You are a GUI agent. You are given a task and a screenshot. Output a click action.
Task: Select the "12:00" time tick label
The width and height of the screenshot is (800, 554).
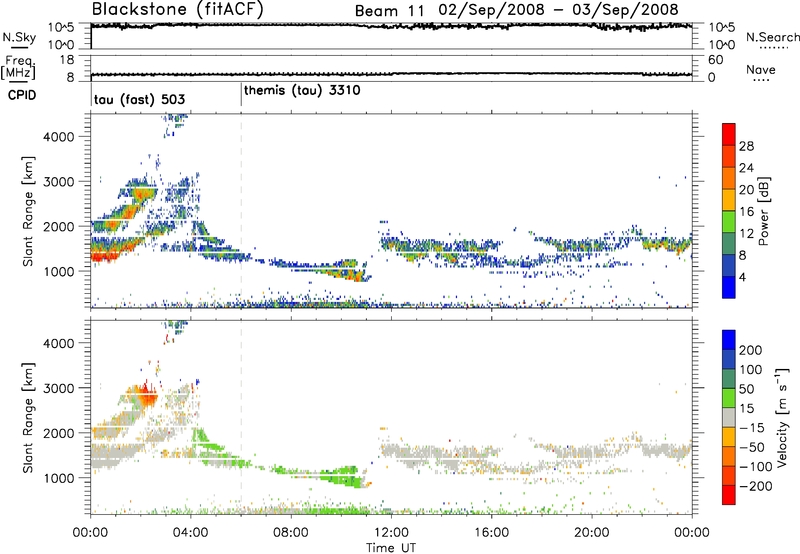click(391, 533)
